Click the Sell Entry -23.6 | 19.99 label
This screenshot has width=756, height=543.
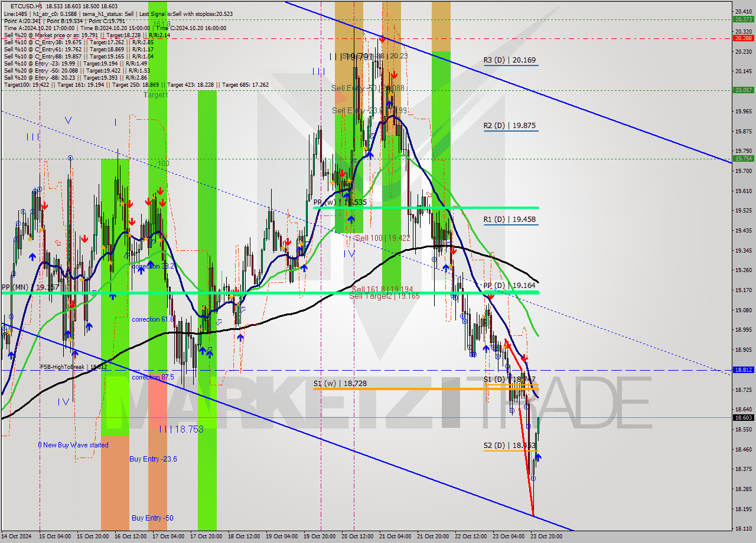[x=370, y=110]
